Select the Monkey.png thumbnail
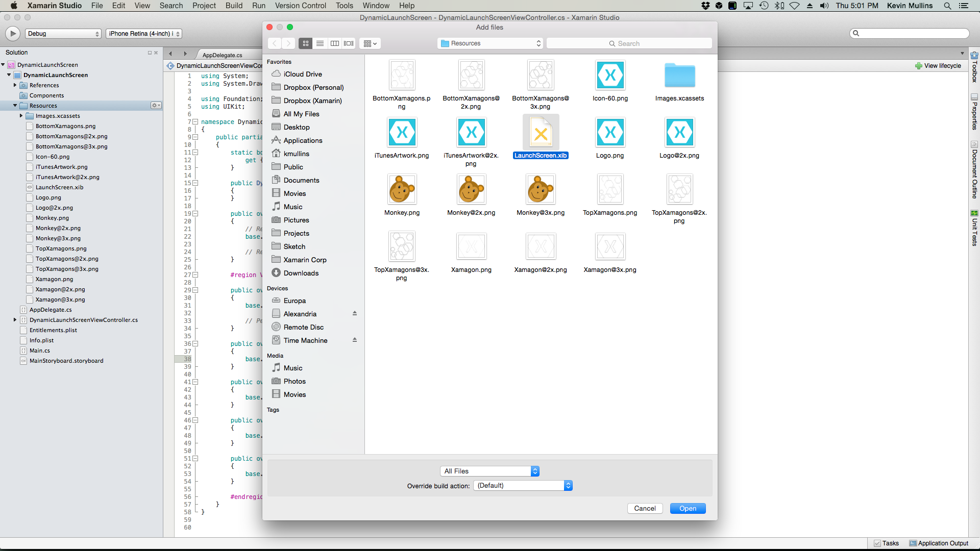Screen dimensions: 980x551 coord(402,189)
